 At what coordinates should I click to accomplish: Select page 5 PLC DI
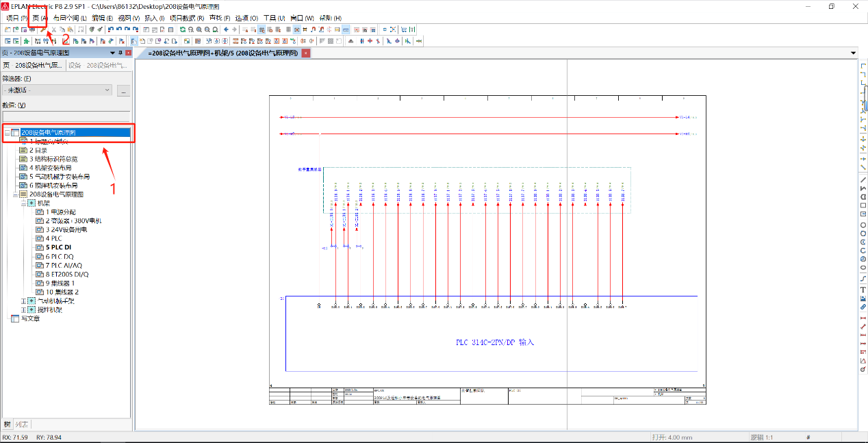tap(59, 248)
